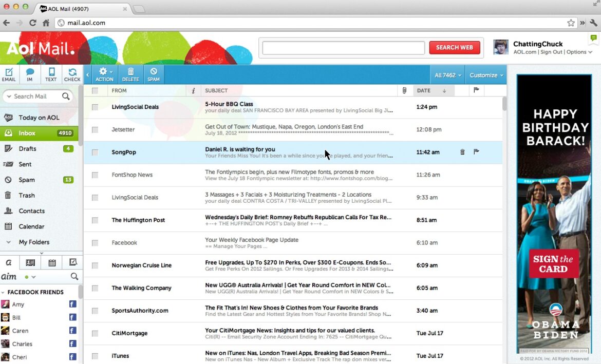Click the SEARCH WEB button
This screenshot has height=364, width=601.
(x=454, y=47)
